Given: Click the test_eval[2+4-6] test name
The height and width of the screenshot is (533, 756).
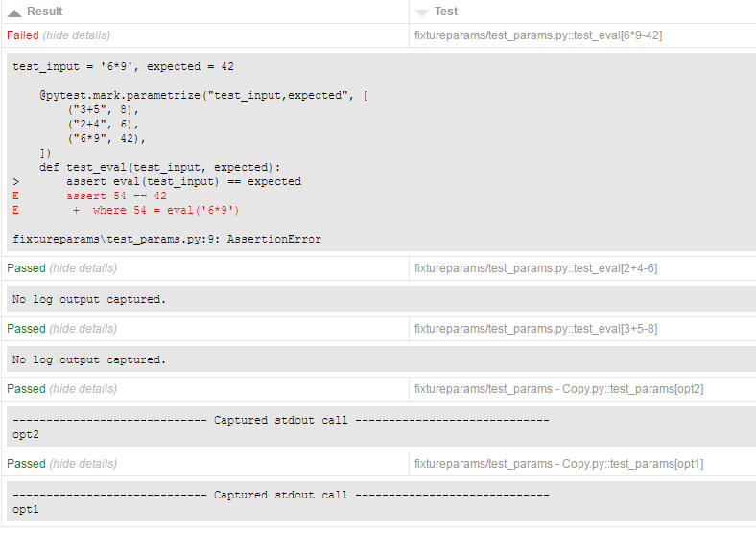Looking at the screenshot, I should click(x=535, y=268).
